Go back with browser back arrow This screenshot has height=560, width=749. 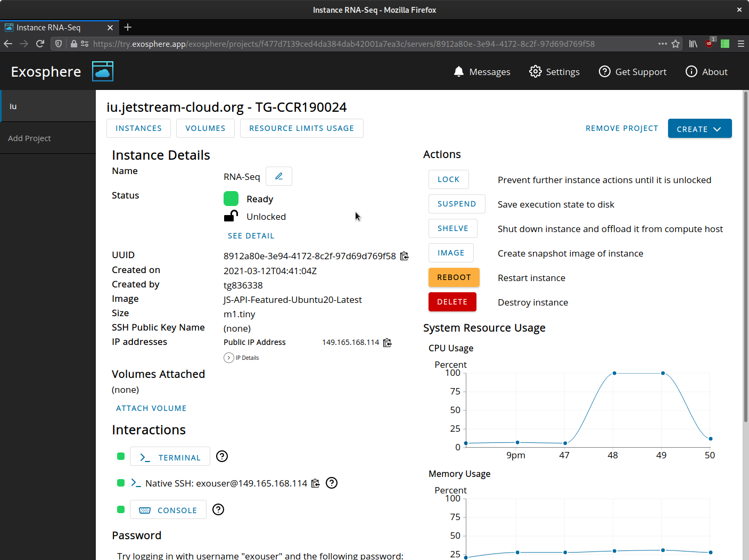[x=8, y=44]
